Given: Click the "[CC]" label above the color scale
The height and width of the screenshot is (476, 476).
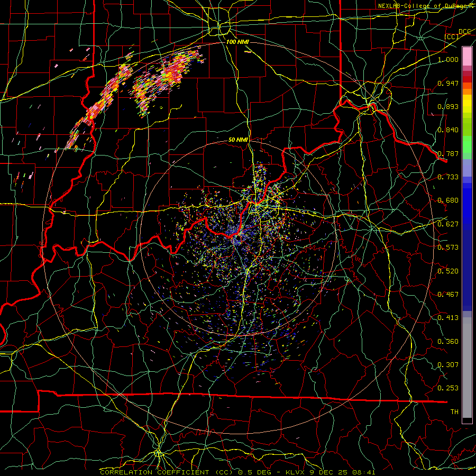Looking at the screenshot, I should pyautogui.click(x=452, y=36).
